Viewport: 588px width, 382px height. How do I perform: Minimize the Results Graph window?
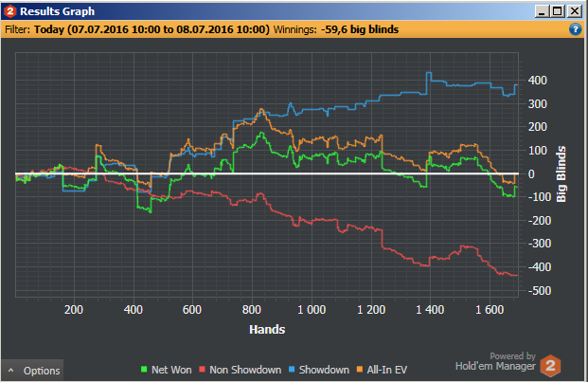coord(542,11)
